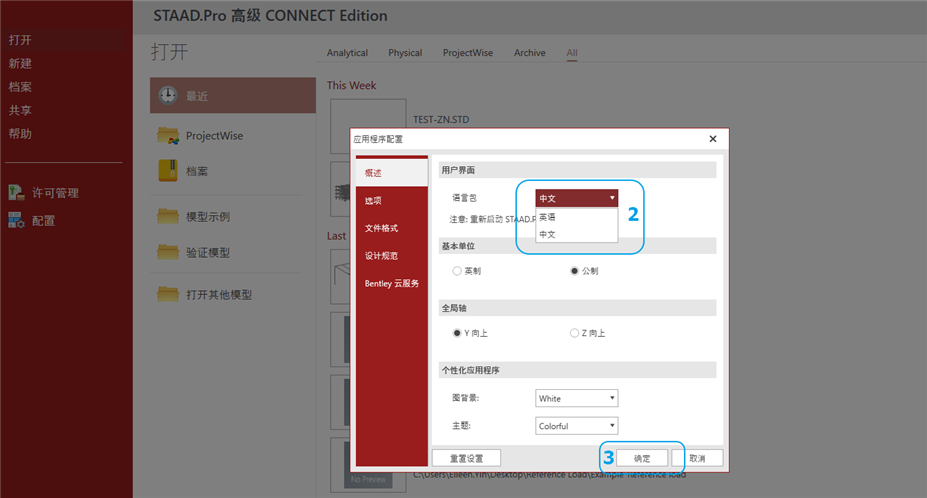Switch to the Physical tab
The width and height of the screenshot is (927, 498).
[x=405, y=53]
